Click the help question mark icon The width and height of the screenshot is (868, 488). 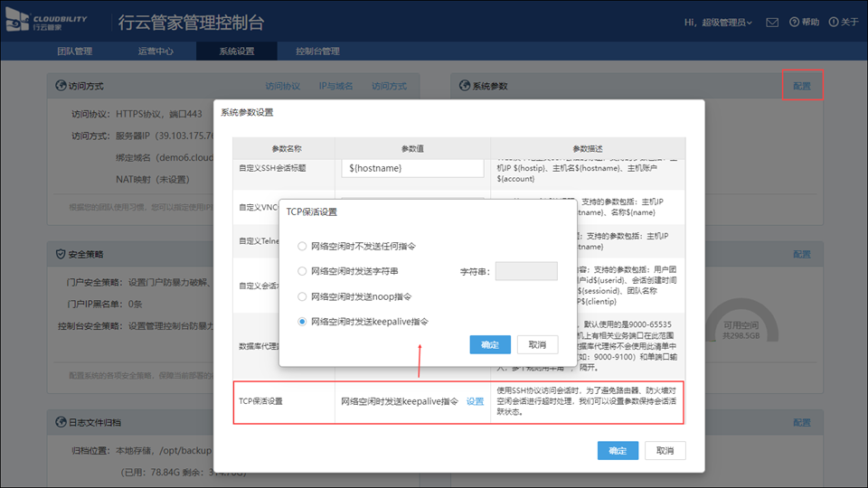794,23
